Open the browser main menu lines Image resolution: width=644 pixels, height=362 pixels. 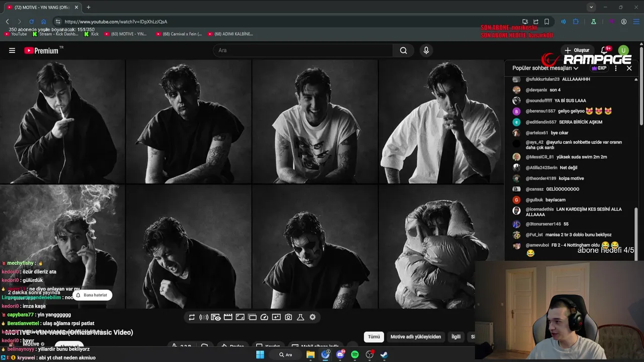636,22
